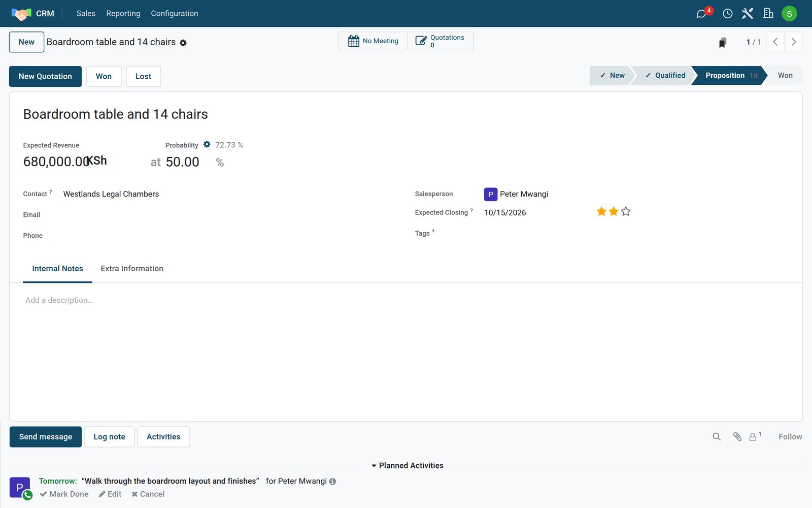
Task: Open the Sales menu
Action: point(86,14)
